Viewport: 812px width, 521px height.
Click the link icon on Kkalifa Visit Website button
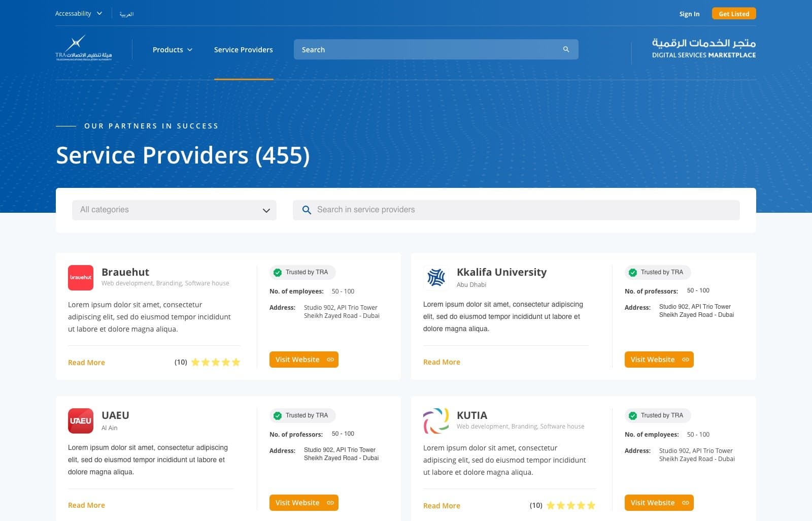tap(686, 360)
